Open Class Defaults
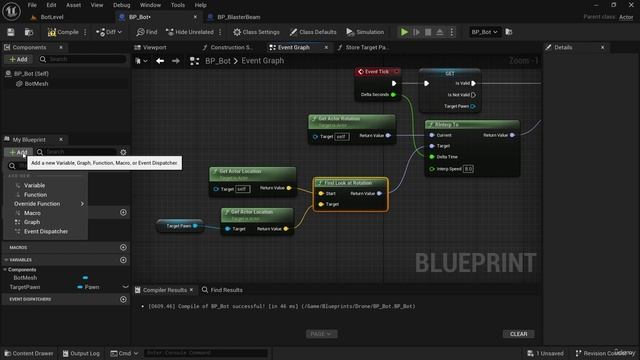Screen dimensions: 640x360 click(x=313, y=32)
